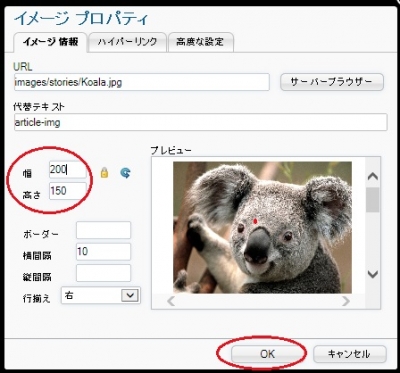Viewport: 400px width, 373px height.
Task: Click the 代替テキスト input field
Action: coord(201,122)
